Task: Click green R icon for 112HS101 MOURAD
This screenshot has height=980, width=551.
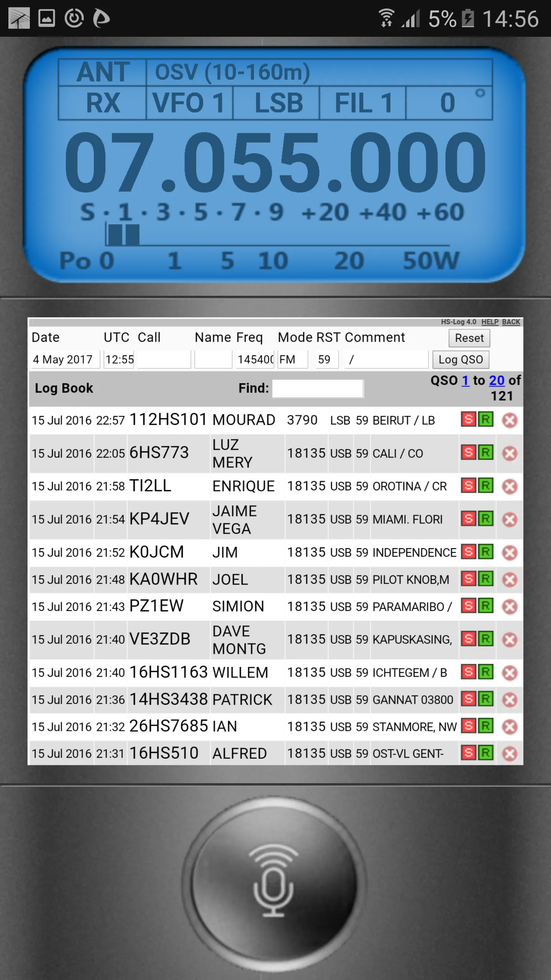Action: [x=486, y=420]
